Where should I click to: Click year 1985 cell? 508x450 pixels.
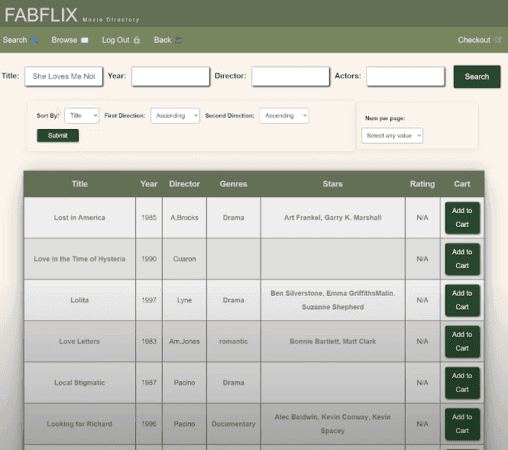tap(149, 218)
